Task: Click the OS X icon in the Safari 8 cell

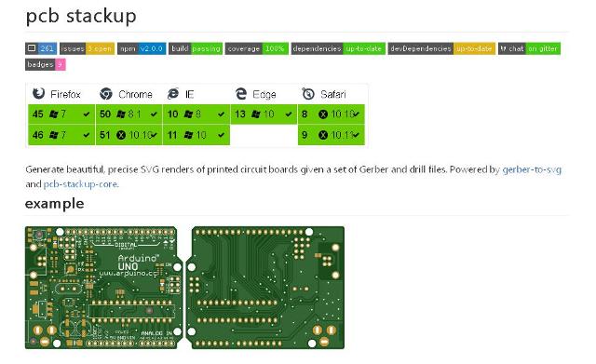Action: (323, 114)
